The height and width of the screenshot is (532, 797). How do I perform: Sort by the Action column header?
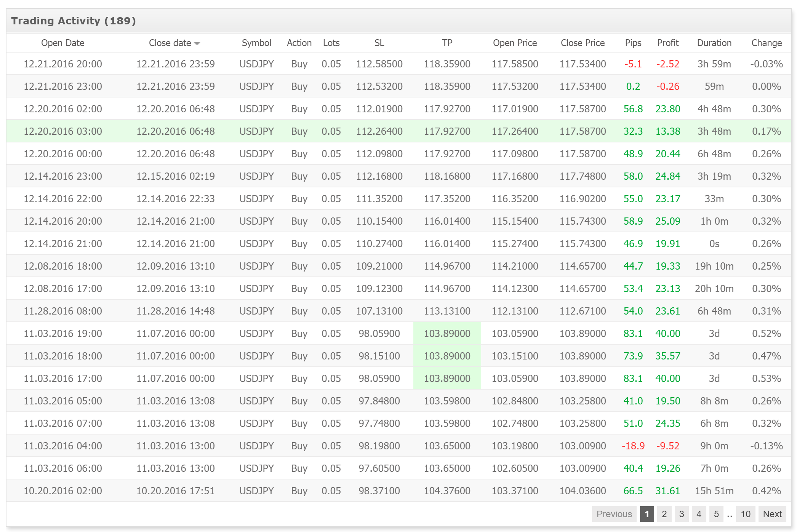point(299,43)
